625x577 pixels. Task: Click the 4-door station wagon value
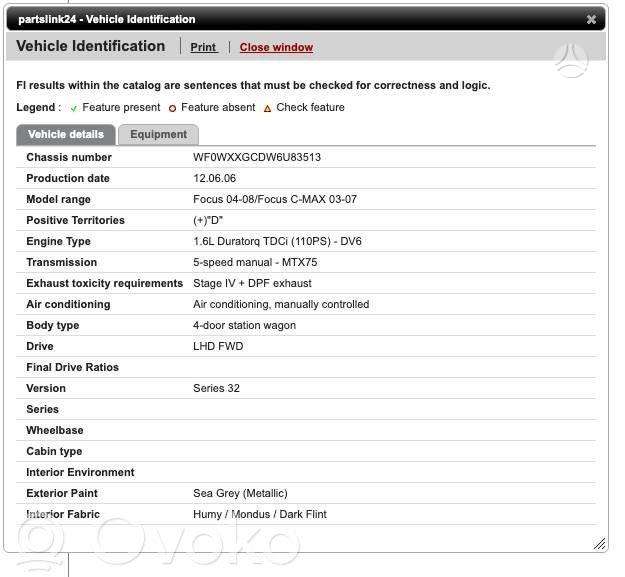(x=244, y=326)
